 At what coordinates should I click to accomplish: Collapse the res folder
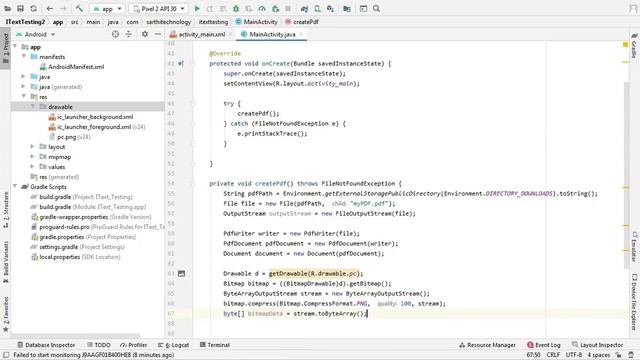(24, 96)
